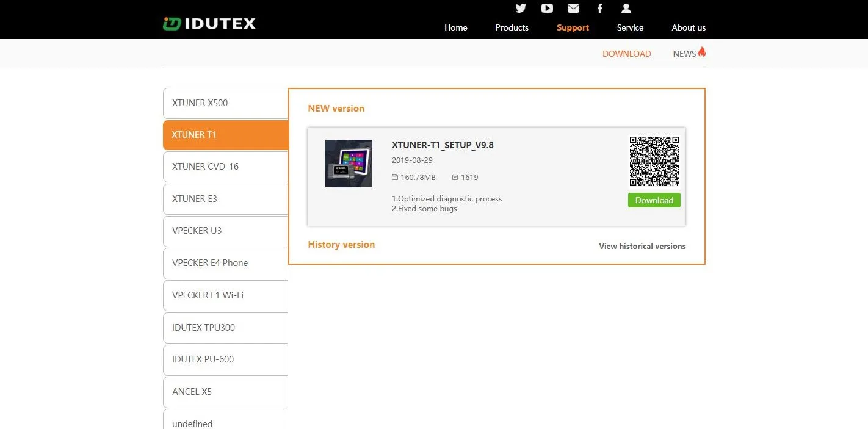This screenshot has height=429, width=868.
Task: Select VPECKER U3 in the sidebar
Action: click(225, 231)
